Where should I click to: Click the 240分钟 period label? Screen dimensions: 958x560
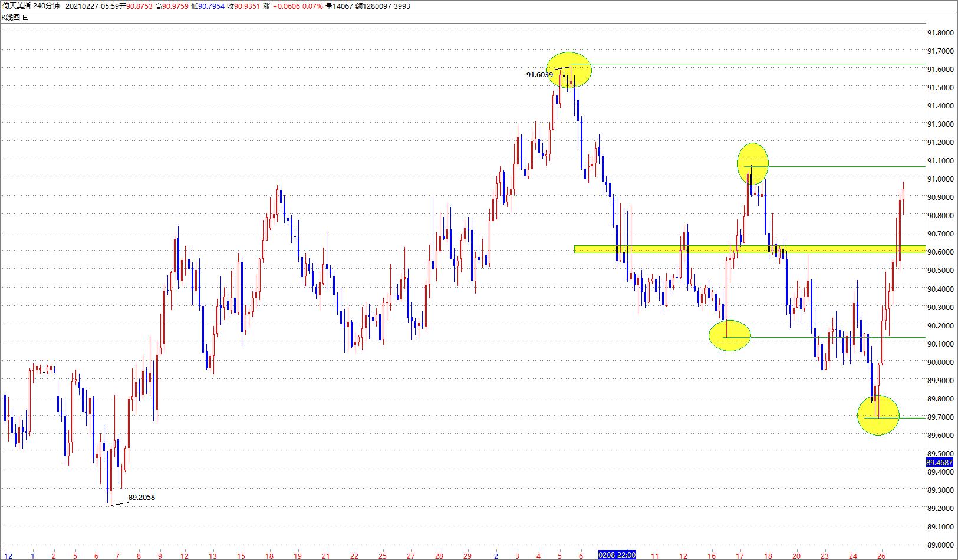click(x=47, y=6)
